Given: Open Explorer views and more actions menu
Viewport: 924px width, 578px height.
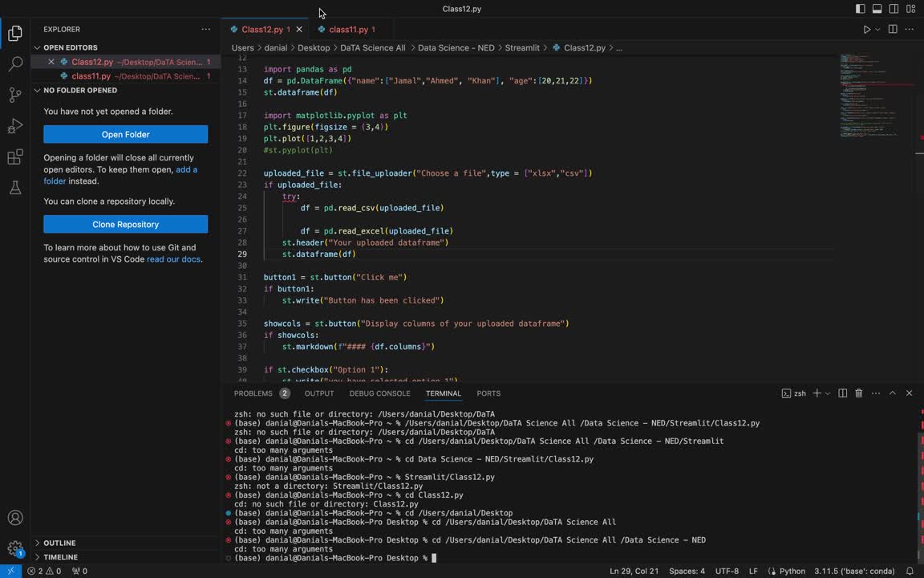Looking at the screenshot, I should point(205,29).
